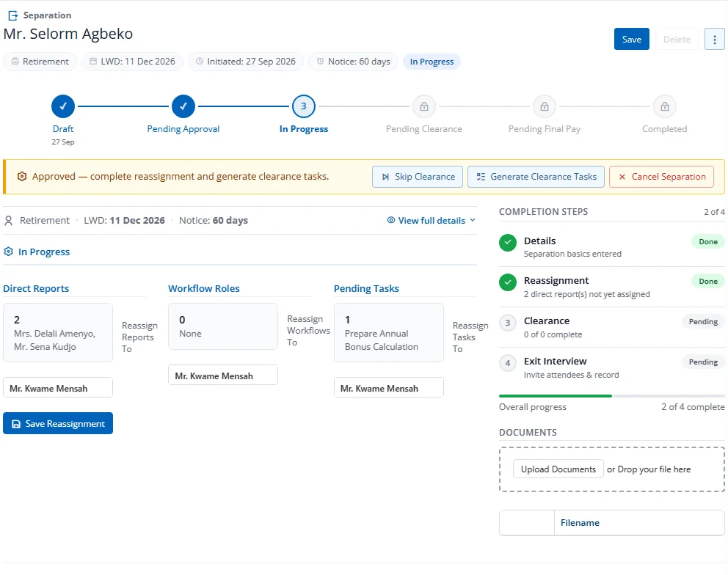Open Reassign Reports To Kwame Mensah field

pos(57,388)
